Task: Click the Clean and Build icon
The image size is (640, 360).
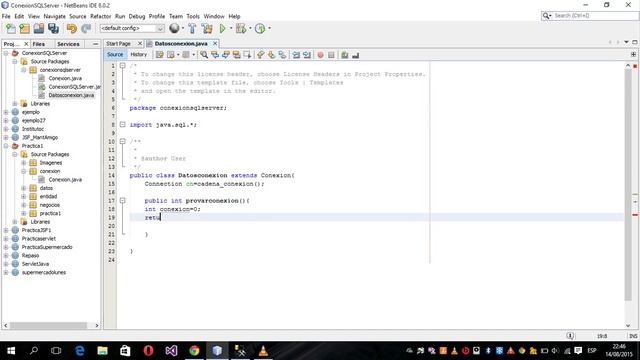Action: pos(207,29)
